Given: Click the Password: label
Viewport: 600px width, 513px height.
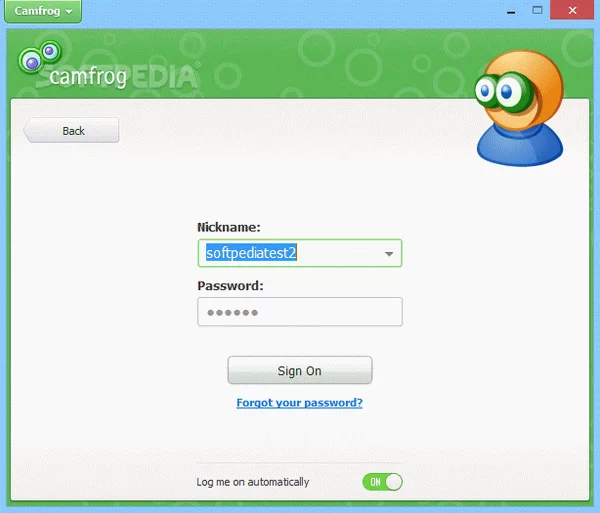Looking at the screenshot, I should [x=230, y=286].
